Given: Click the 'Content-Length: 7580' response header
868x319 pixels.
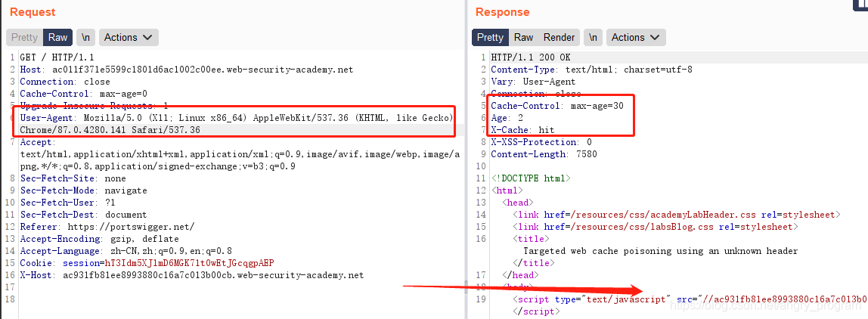Looking at the screenshot, I should click(544, 154).
